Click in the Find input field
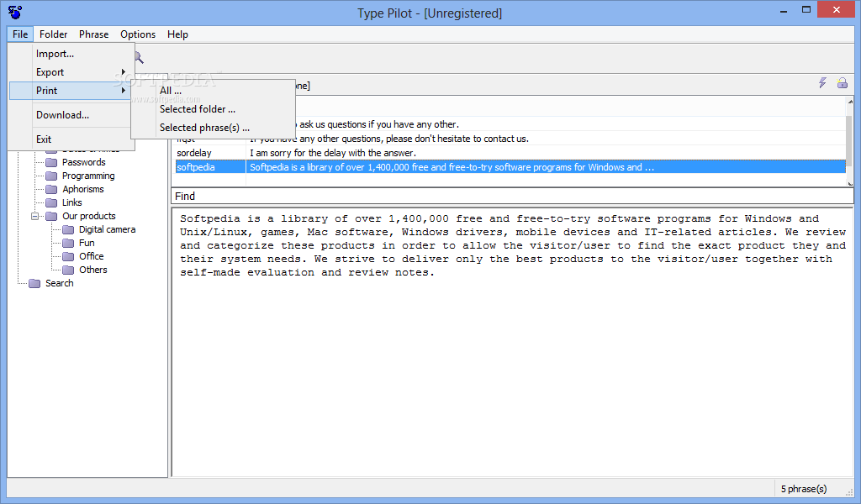This screenshot has height=504, width=861. click(512, 197)
